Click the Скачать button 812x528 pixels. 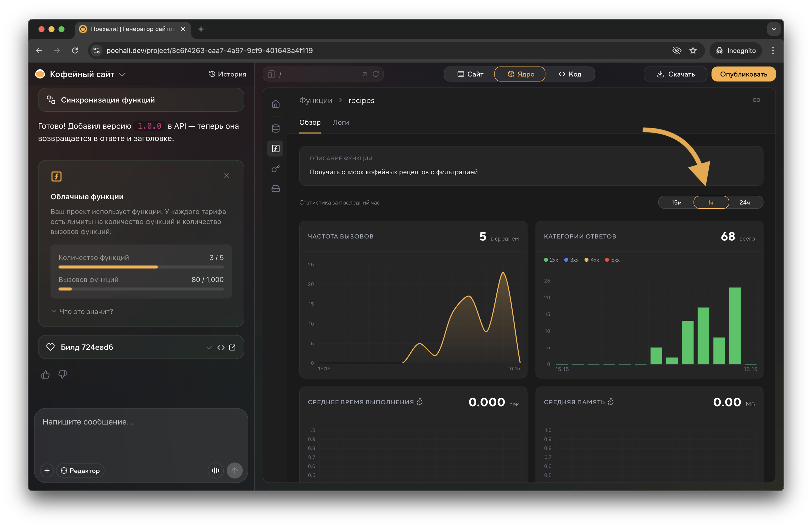[675, 74]
